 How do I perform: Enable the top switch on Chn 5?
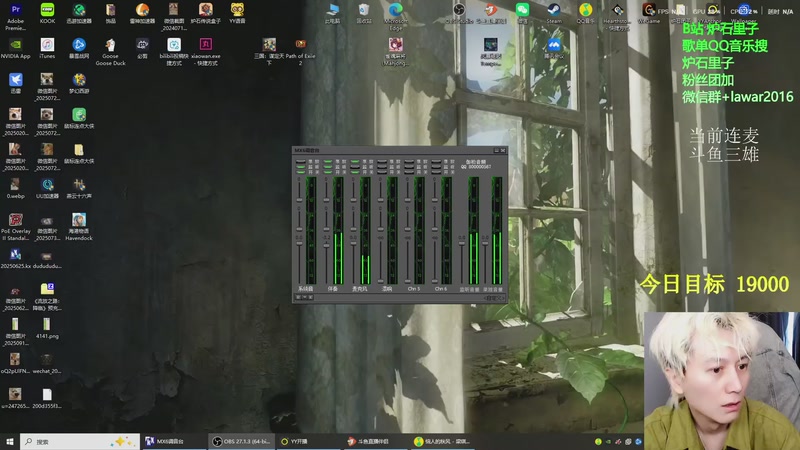pyautogui.click(x=409, y=162)
